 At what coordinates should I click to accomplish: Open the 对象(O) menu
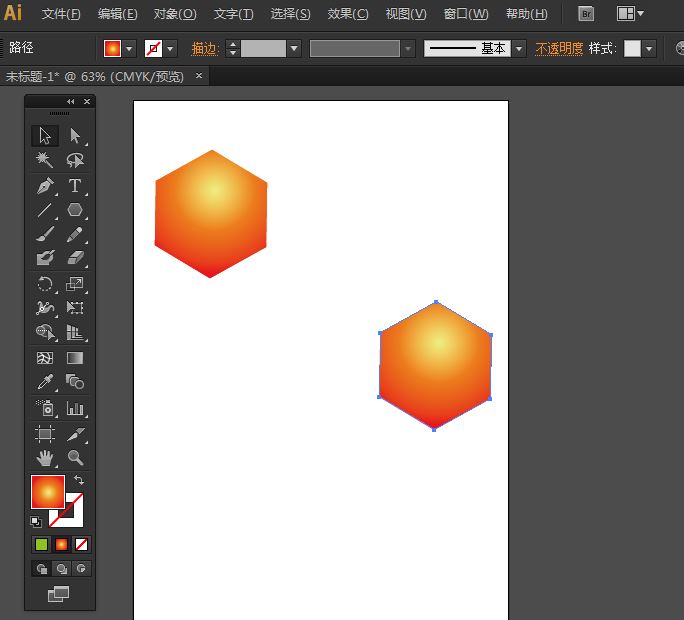point(175,14)
